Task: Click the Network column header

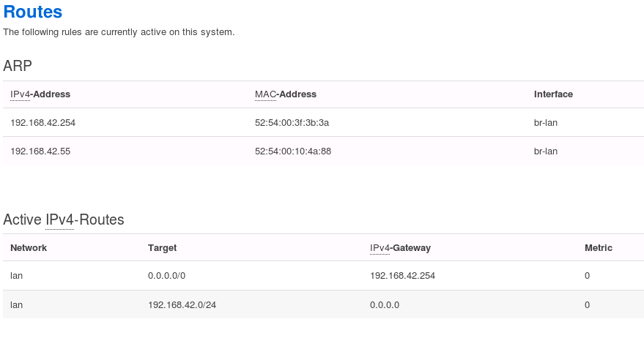Action: (x=29, y=248)
